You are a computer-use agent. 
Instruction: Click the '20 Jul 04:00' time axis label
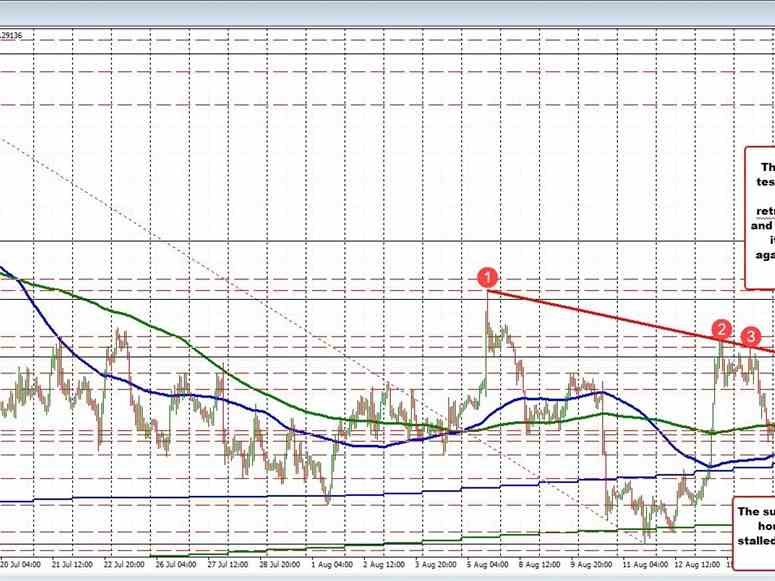point(21,564)
